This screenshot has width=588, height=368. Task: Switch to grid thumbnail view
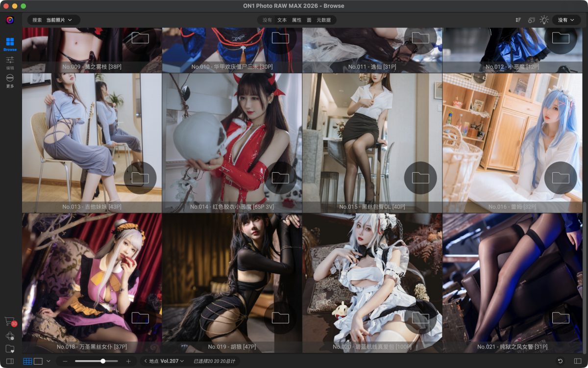pos(27,361)
